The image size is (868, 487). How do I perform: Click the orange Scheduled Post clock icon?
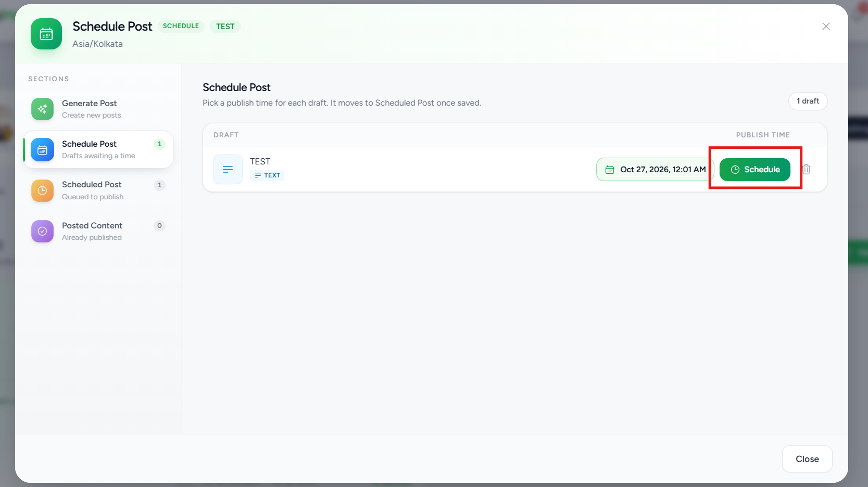tap(42, 190)
